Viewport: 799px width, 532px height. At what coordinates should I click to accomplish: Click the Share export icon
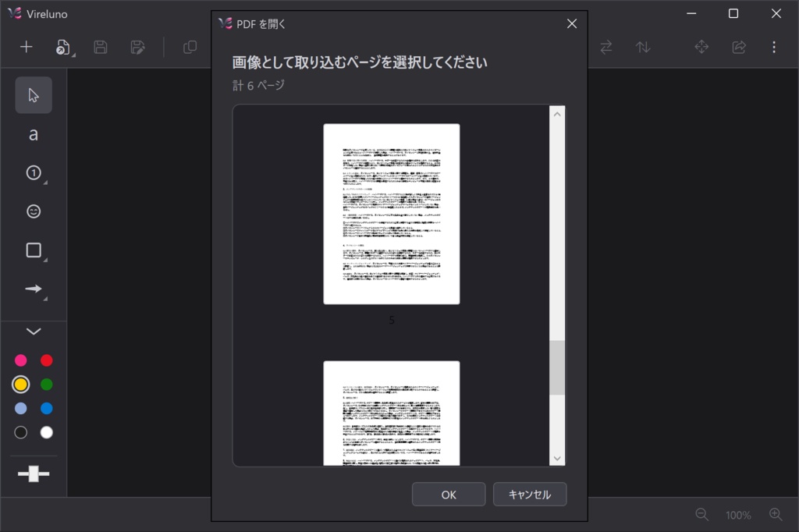pyautogui.click(x=739, y=47)
